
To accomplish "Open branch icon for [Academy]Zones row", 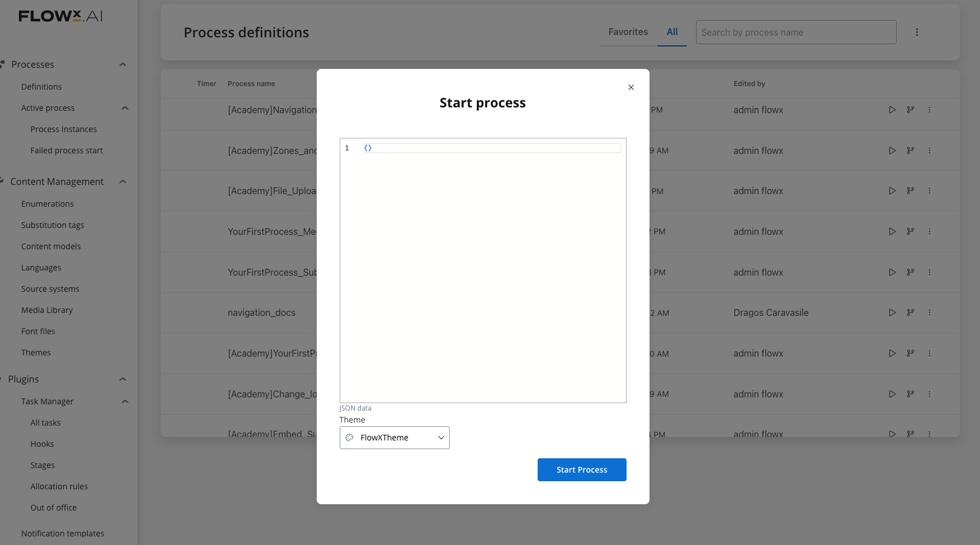I will [x=911, y=150].
